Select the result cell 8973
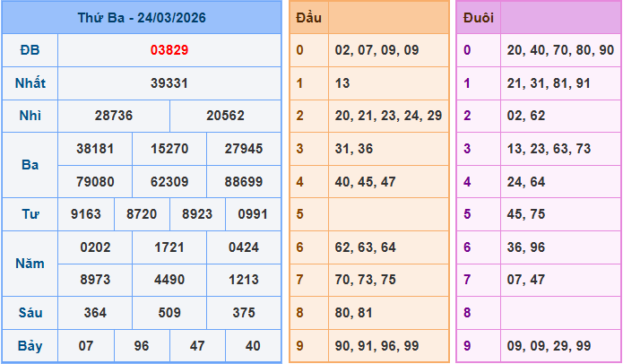Screen dimensions: 623x364 point(95,280)
